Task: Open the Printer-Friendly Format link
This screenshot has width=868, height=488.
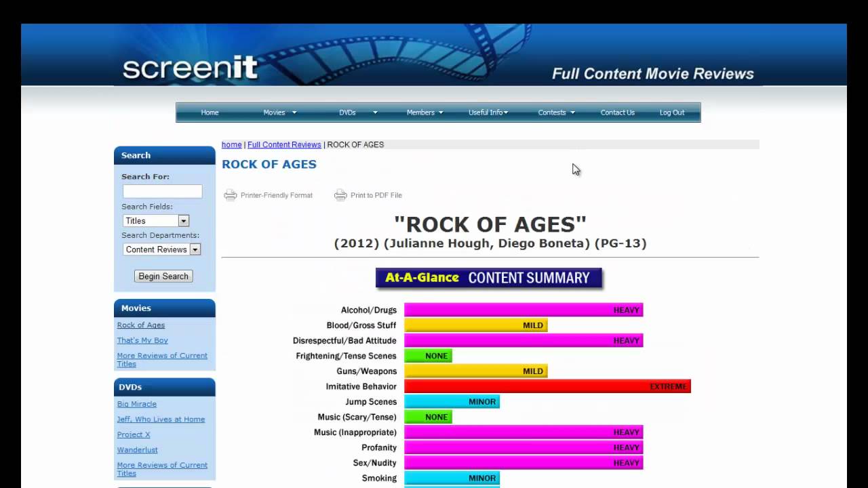Action: pyautogui.click(x=277, y=195)
